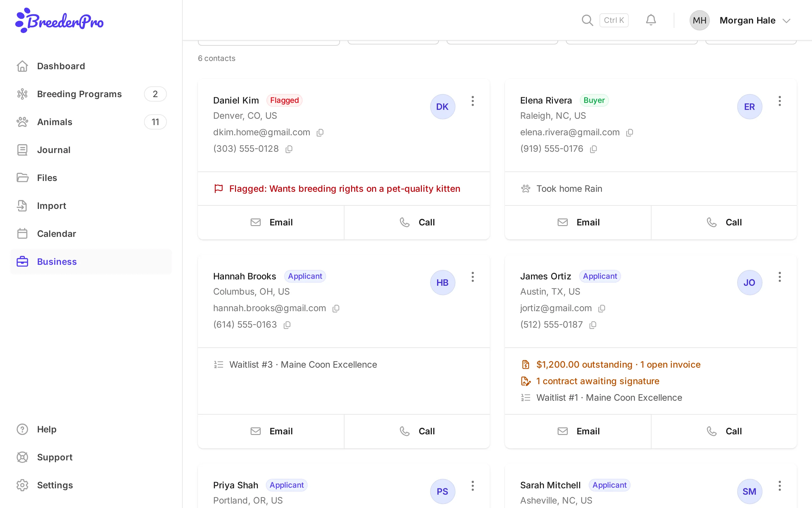The width and height of the screenshot is (812, 508).
Task: Copy Elena Rivera's email address
Action: pos(630,133)
